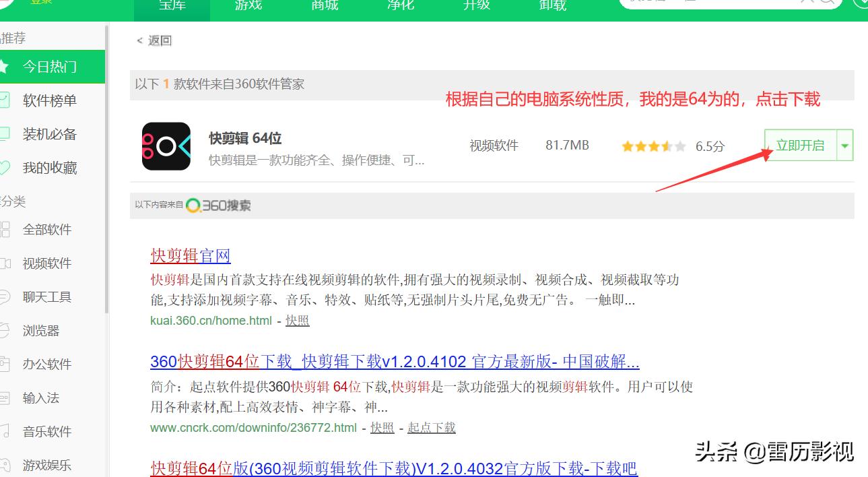This screenshot has width=868, height=477.
Task: Click the chat bubble icon for 聊天工具
Action: (4, 297)
